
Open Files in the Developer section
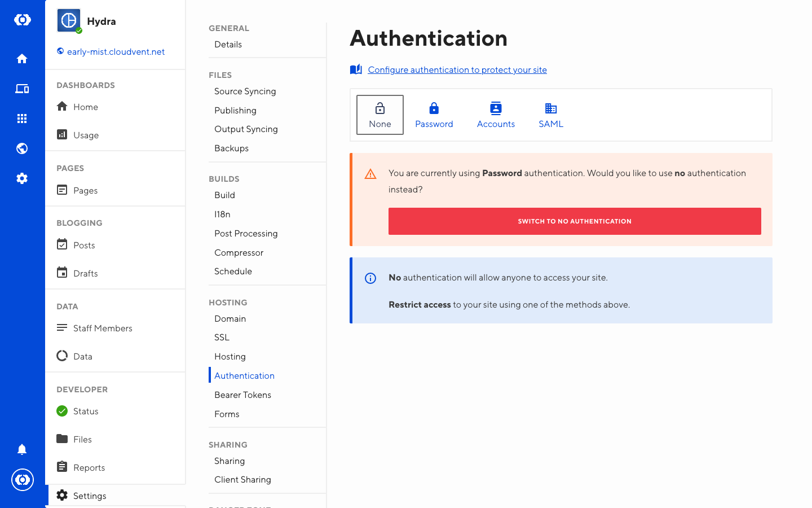[x=82, y=440]
